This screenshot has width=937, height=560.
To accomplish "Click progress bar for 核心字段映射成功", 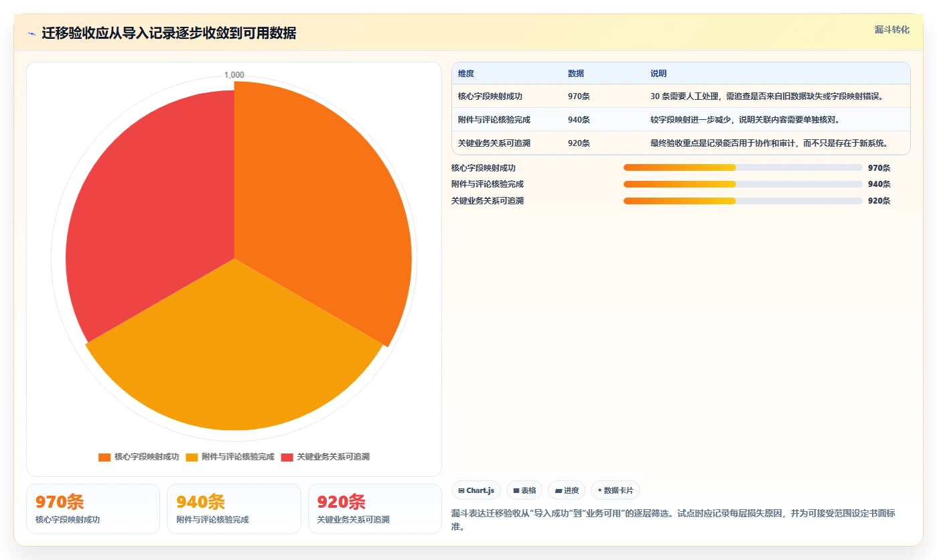I will [x=743, y=167].
